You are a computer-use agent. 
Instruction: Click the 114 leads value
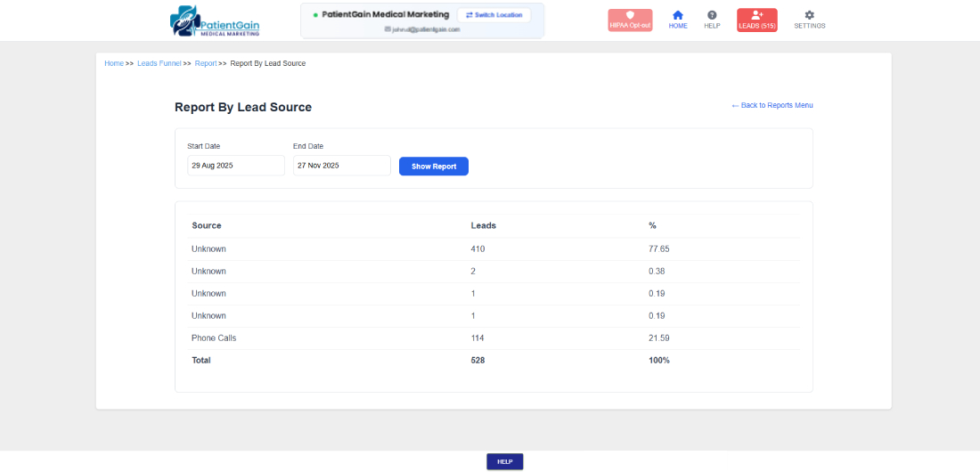pos(478,338)
